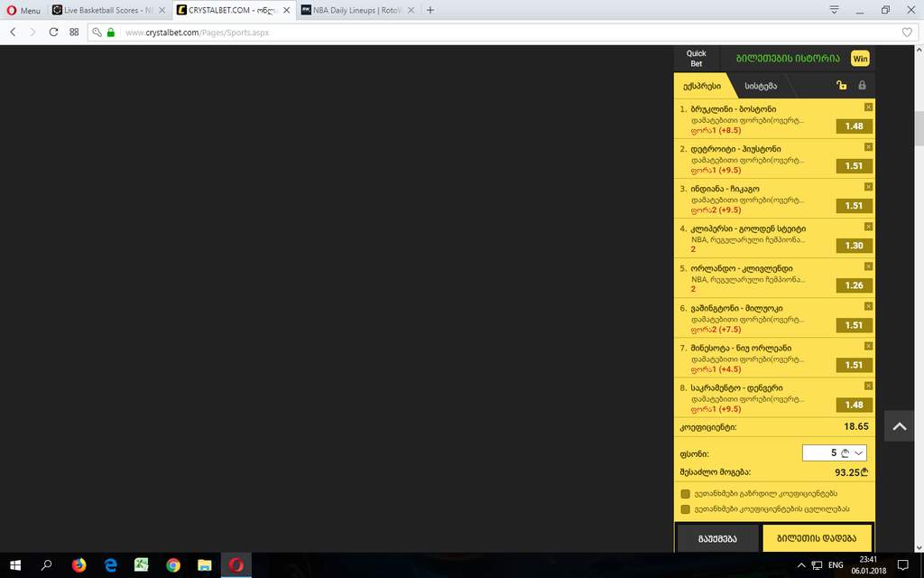
Task: Show hidden system tray icons
Action: pyautogui.click(x=801, y=565)
